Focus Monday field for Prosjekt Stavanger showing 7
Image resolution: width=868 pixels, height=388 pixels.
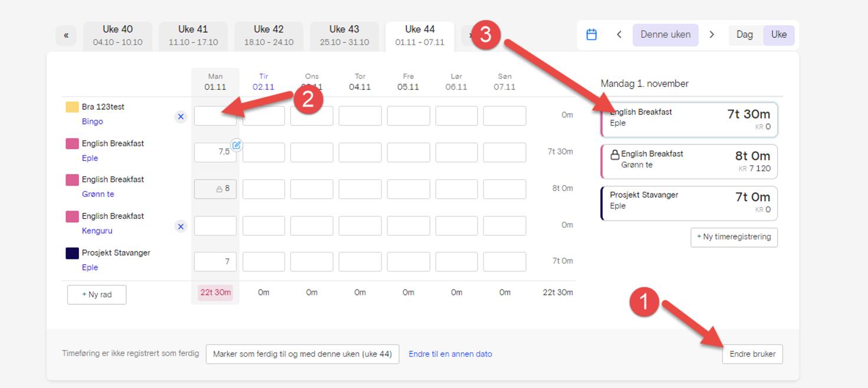(215, 262)
